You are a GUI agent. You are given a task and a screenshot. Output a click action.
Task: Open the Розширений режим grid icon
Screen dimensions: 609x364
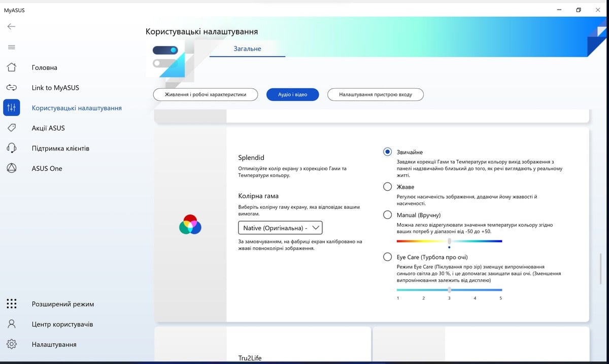pyautogui.click(x=11, y=304)
